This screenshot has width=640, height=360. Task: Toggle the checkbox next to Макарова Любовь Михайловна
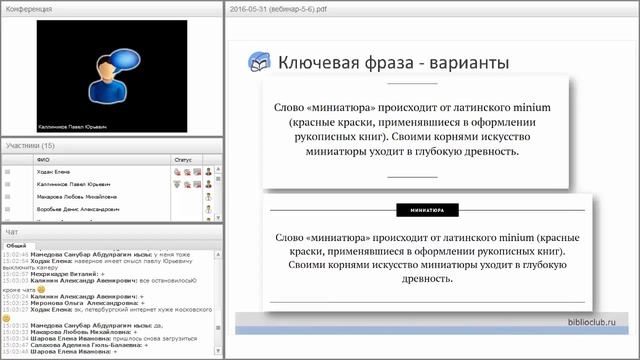[7, 197]
